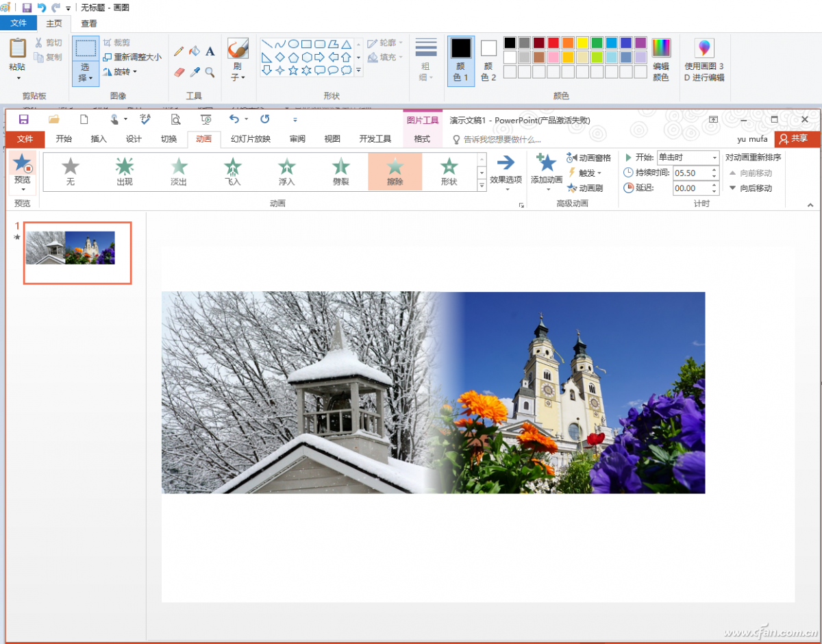Screen dimensions: 822x644
Task: Select the Text tool in Paint
Action: 210,51
